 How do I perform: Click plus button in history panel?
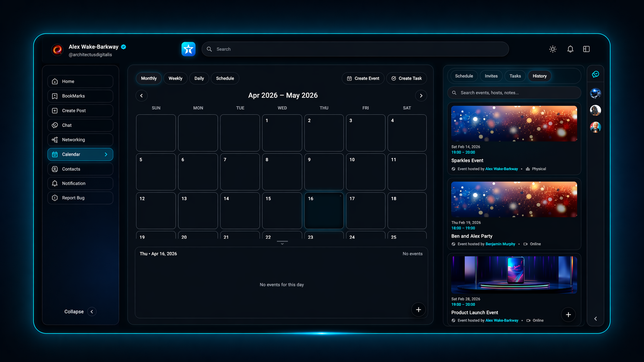click(568, 315)
